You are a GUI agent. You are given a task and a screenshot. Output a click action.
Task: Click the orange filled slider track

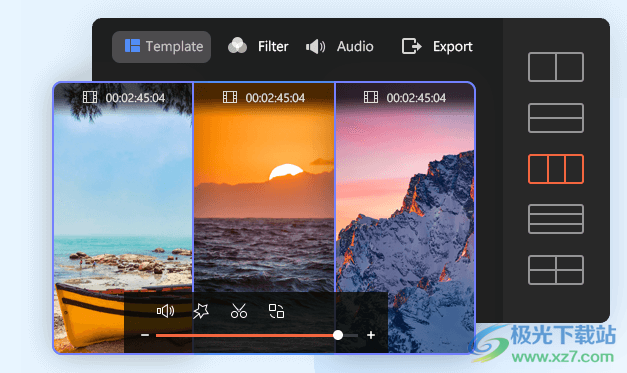244,335
